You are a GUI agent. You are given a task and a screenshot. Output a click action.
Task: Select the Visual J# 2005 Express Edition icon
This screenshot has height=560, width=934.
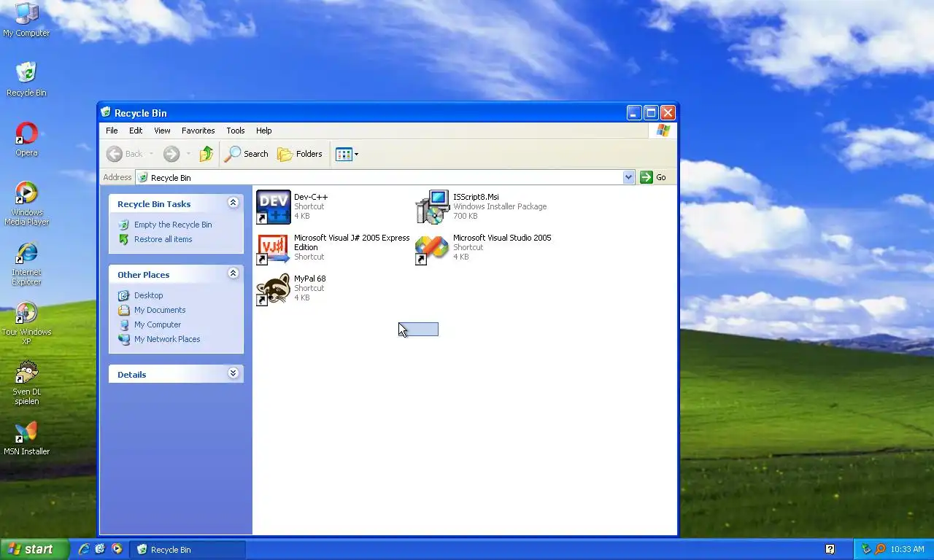[274, 248]
